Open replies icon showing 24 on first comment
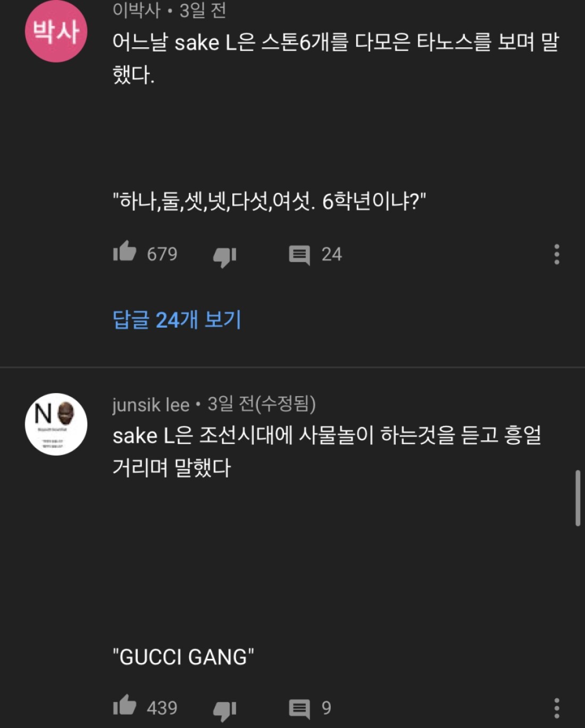 299,255
